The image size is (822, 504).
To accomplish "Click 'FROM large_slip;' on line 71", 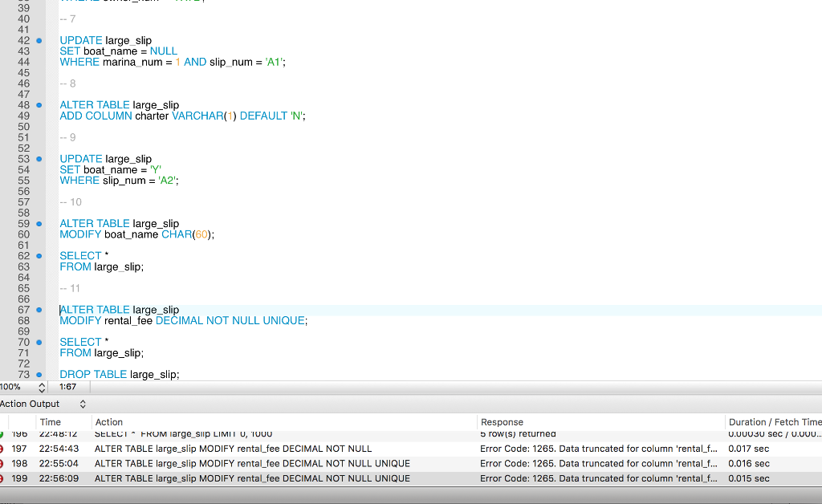I will point(102,353).
